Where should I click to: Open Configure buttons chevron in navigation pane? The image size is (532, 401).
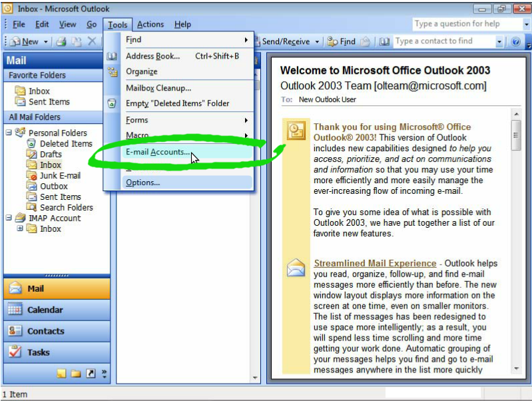pos(104,374)
